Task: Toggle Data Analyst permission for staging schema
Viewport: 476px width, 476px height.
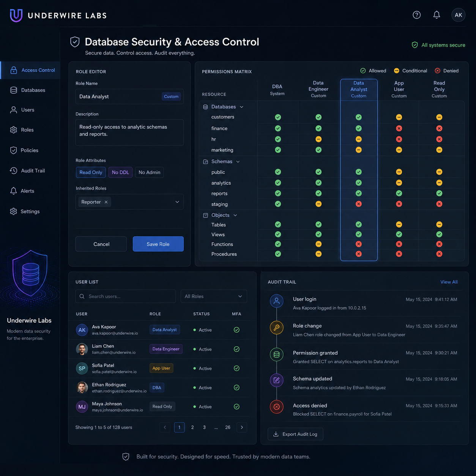Action: click(359, 204)
